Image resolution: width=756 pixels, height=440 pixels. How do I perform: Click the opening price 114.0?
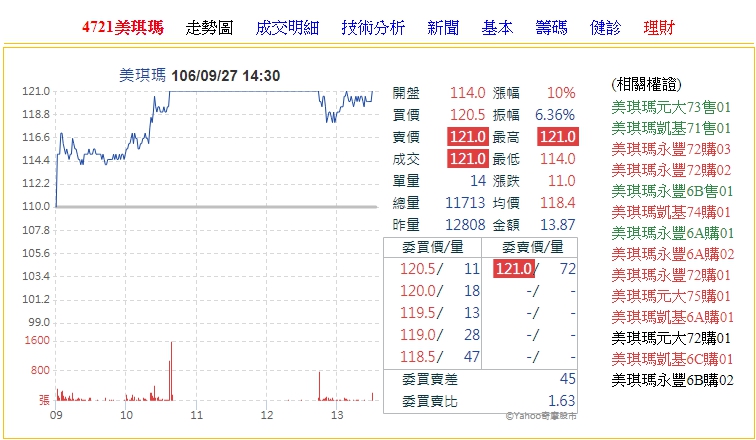(467, 93)
